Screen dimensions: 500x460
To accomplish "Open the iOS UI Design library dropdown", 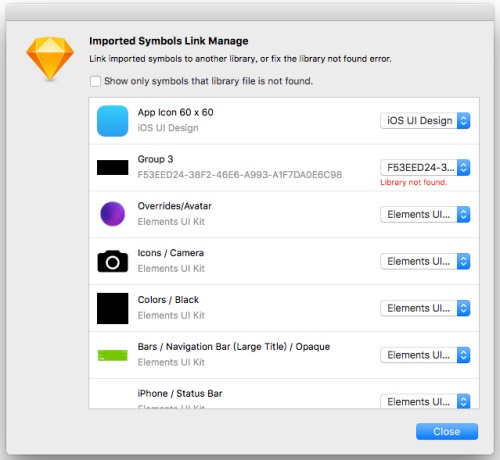I will (x=425, y=121).
